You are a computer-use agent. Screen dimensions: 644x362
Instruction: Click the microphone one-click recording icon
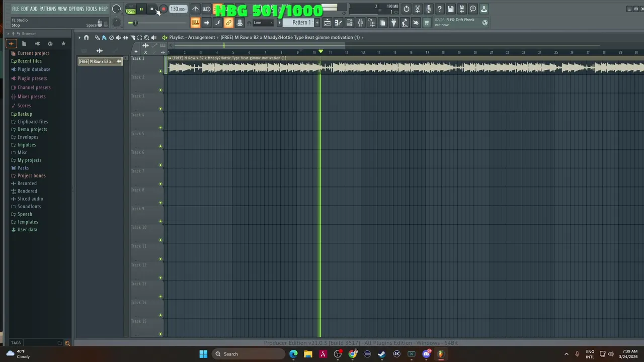(x=429, y=9)
